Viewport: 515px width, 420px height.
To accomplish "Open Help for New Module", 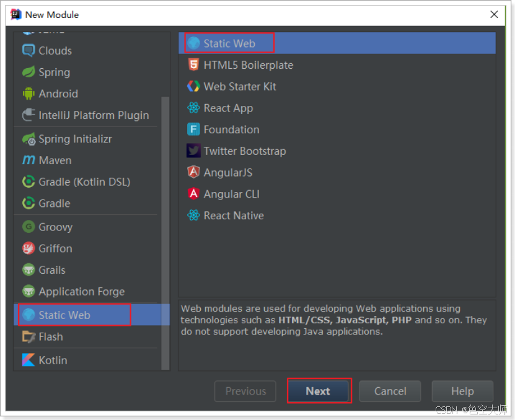I will [x=462, y=391].
